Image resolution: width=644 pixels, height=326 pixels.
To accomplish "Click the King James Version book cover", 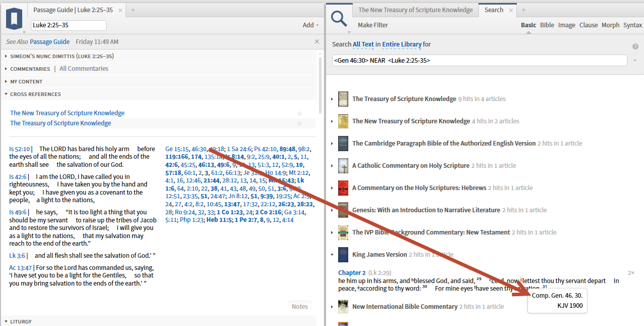I will [343, 254].
